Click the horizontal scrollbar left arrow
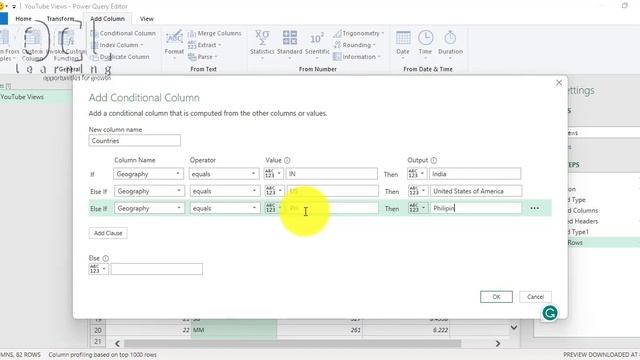 pyautogui.click(x=117, y=344)
